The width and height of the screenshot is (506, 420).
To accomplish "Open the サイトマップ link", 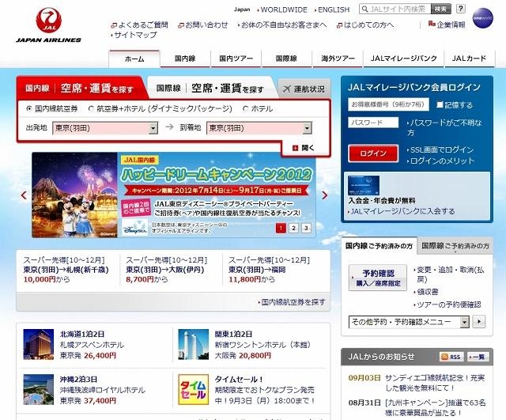I will [134, 35].
